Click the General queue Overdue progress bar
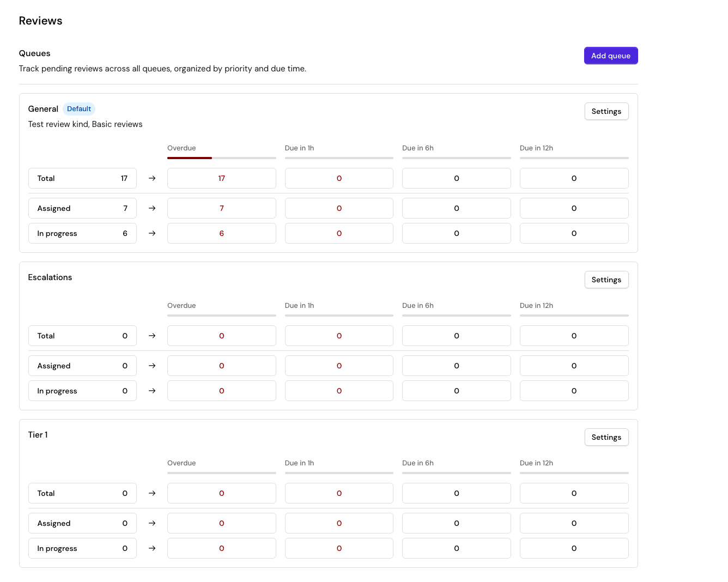 click(x=222, y=158)
